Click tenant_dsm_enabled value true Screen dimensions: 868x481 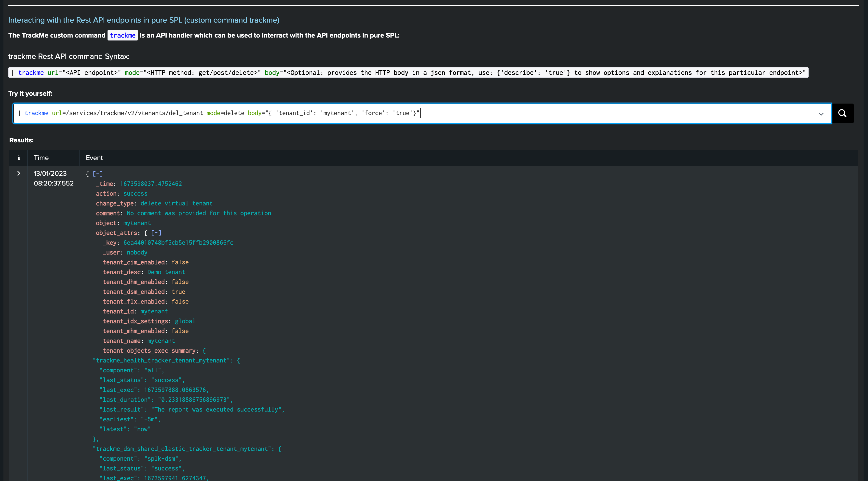tap(178, 292)
